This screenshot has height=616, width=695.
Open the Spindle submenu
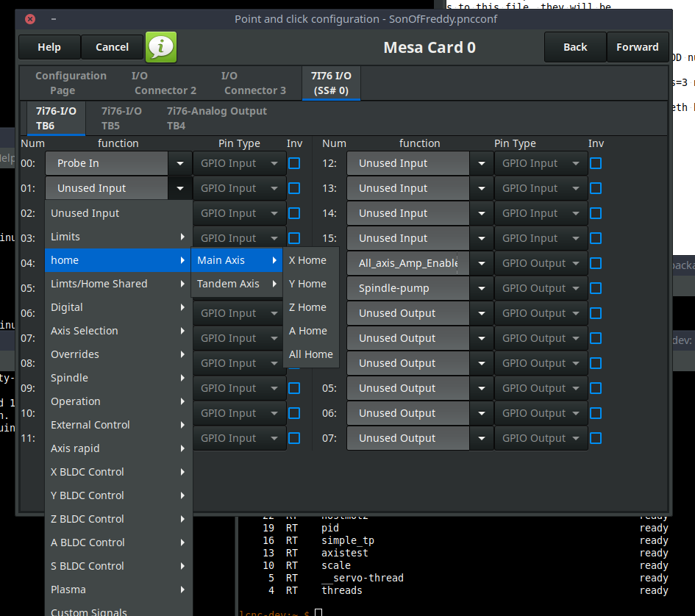[x=119, y=378]
